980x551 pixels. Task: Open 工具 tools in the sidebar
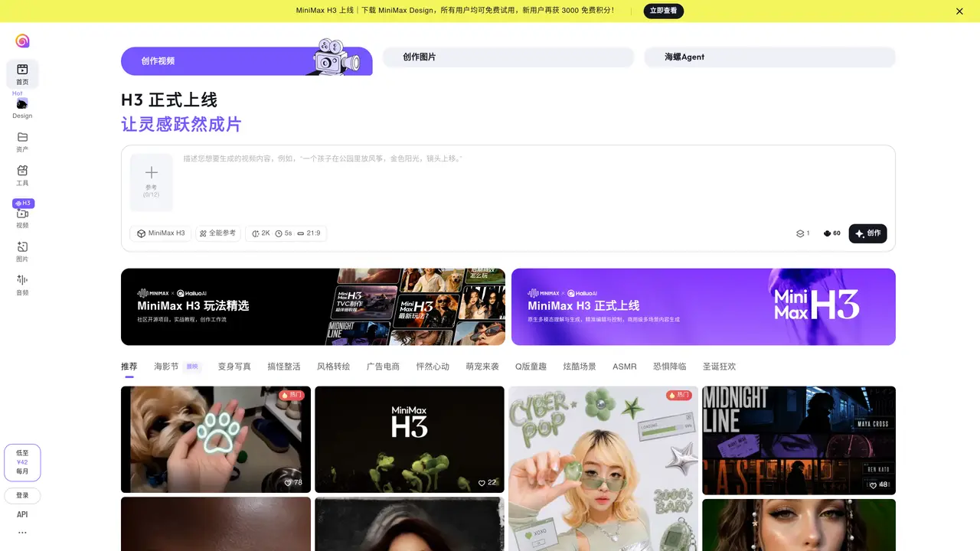[22, 176]
